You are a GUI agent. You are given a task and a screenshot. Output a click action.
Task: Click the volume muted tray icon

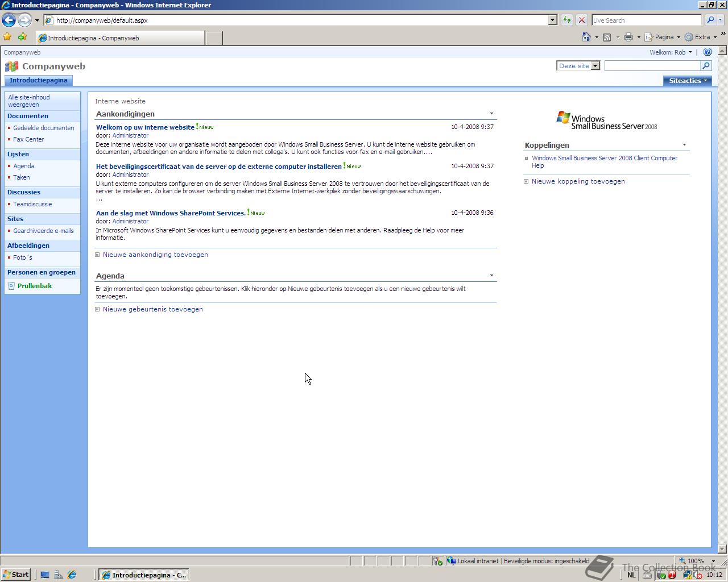[x=699, y=575]
